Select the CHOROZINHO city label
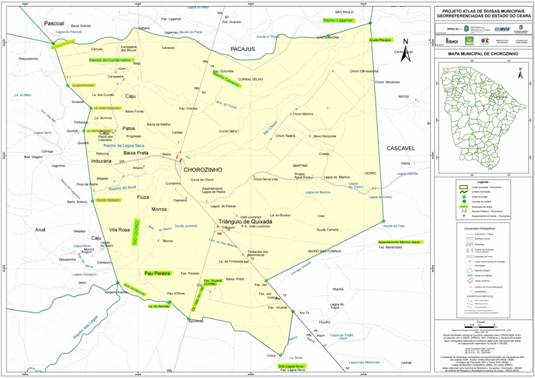 (203, 170)
